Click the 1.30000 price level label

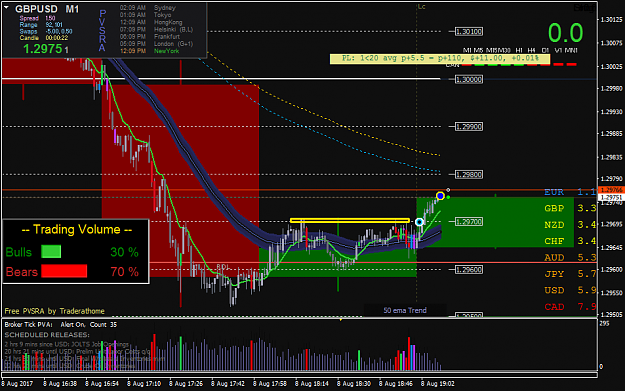(x=469, y=79)
